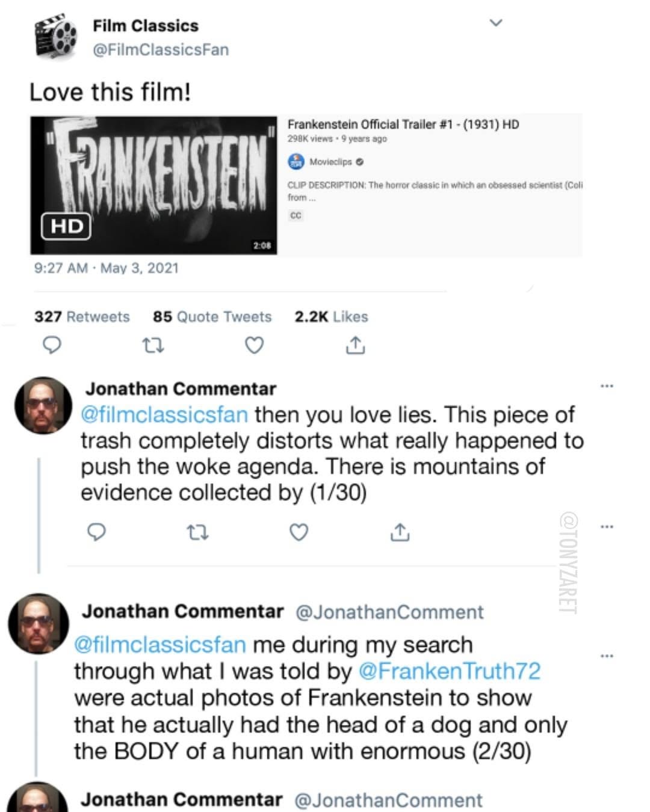The height and width of the screenshot is (812, 650).
Task: Open the Film Classics tweet options chevron
Action: click(496, 23)
